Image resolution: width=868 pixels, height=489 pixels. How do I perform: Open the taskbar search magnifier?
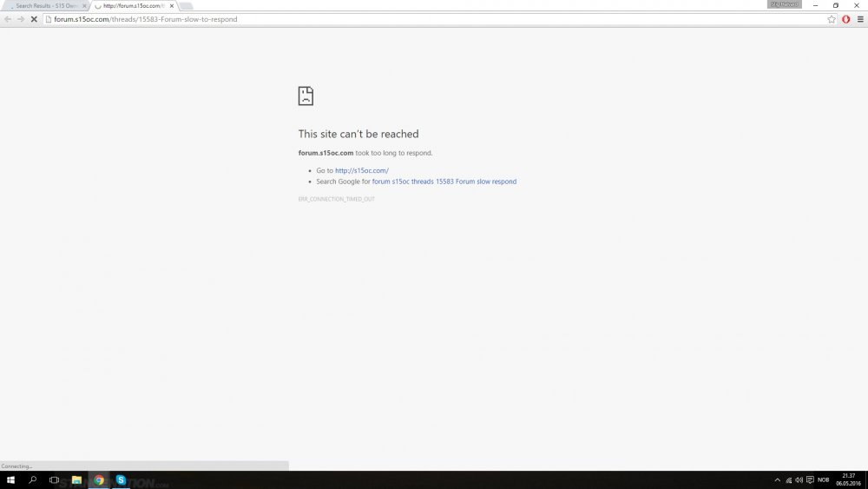[x=33, y=480]
